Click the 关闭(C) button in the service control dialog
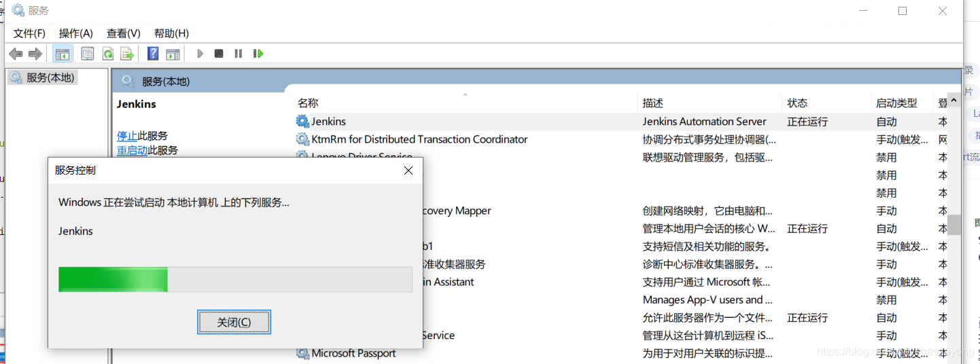 pyautogui.click(x=234, y=323)
